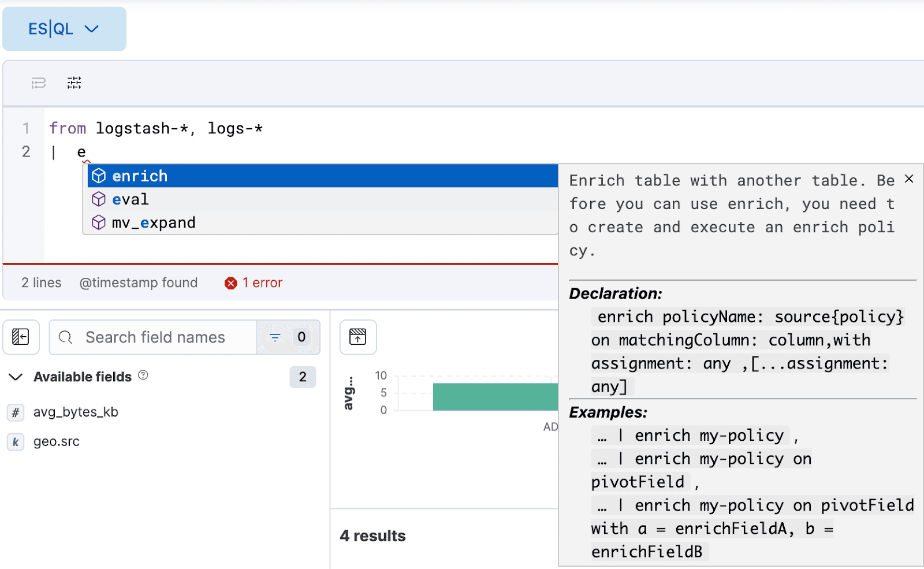Click the search magnifier in field search
Viewport: 924px width, 569px height.
coord(65,337)
